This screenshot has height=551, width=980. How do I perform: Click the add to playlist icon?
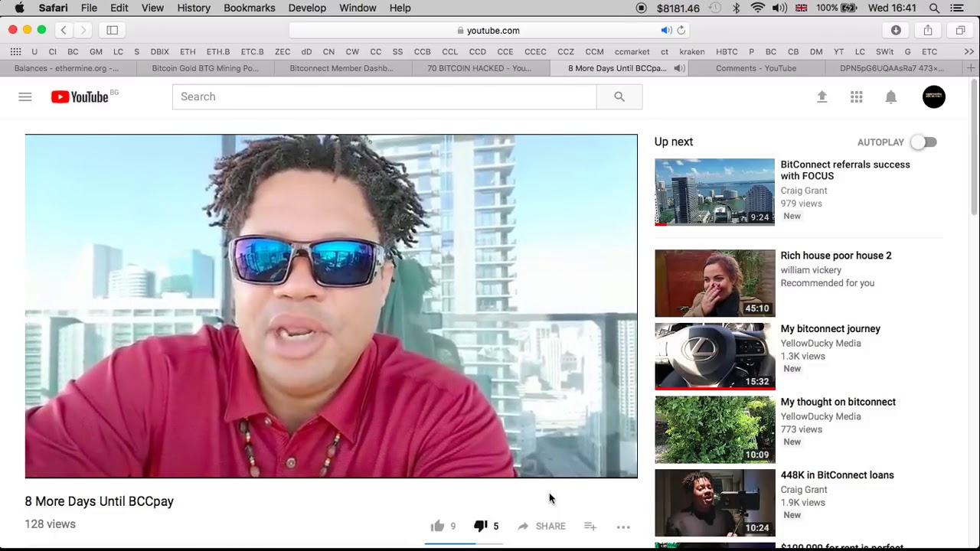pyautogui.click(x=590, y=526)
